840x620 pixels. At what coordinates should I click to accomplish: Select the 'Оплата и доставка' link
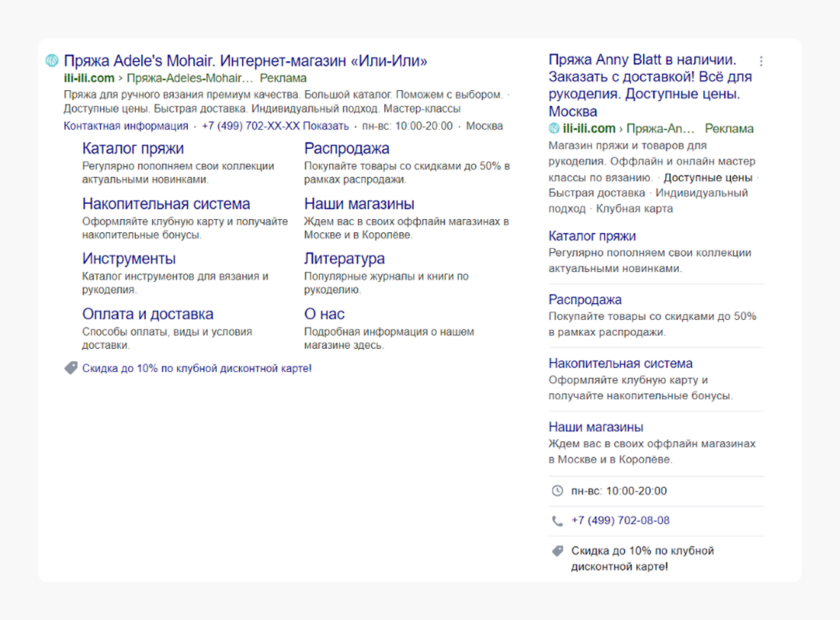click(147, 314)
